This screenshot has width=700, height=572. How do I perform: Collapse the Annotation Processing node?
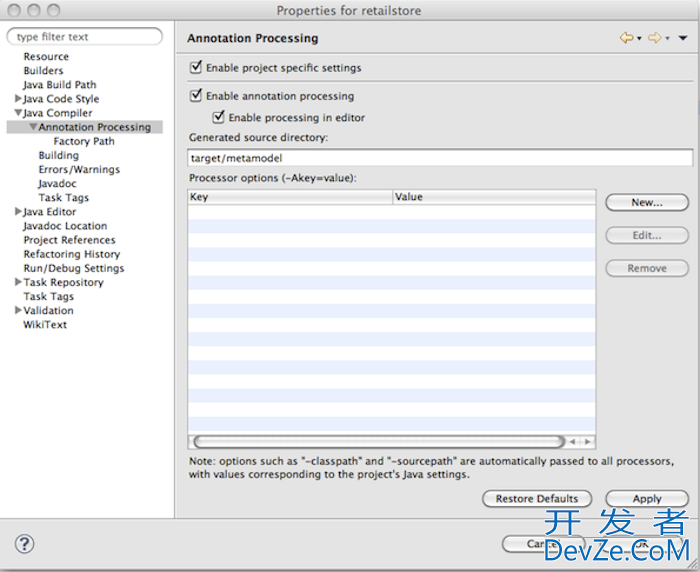[x=33, y=127]
